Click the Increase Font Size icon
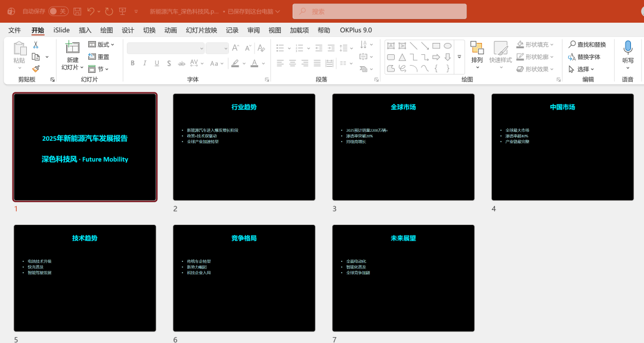 236,48
